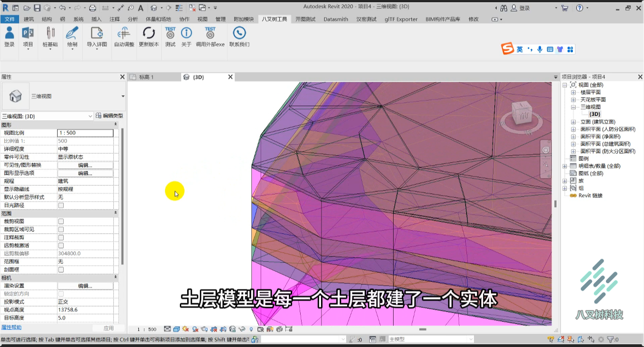Select the {3D} view in project browser

click(595, 114)
